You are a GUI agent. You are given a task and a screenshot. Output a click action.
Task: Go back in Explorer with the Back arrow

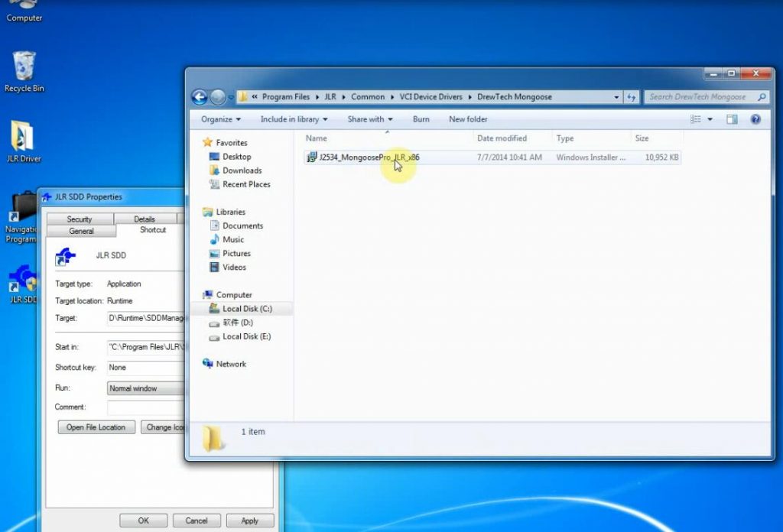point(200,97)
